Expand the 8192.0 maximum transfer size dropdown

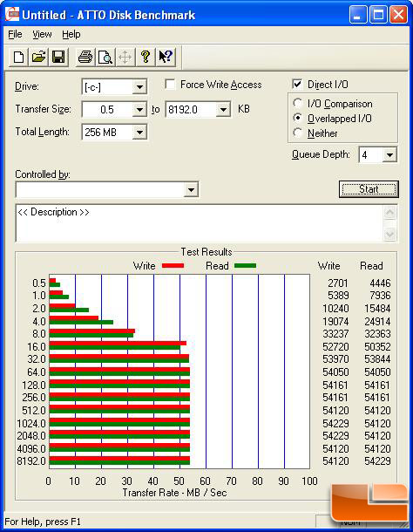(223, 110)
